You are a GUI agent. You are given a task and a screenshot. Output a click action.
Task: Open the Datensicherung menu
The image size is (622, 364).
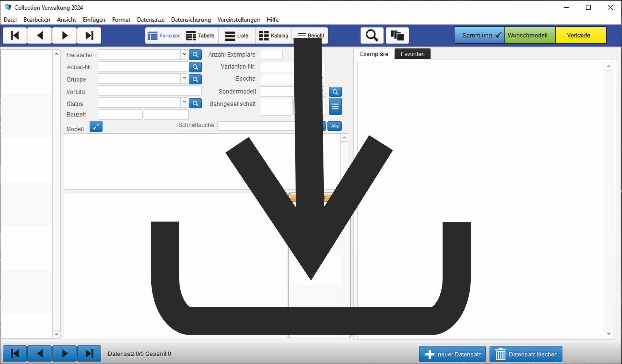[x=191, y=20]
